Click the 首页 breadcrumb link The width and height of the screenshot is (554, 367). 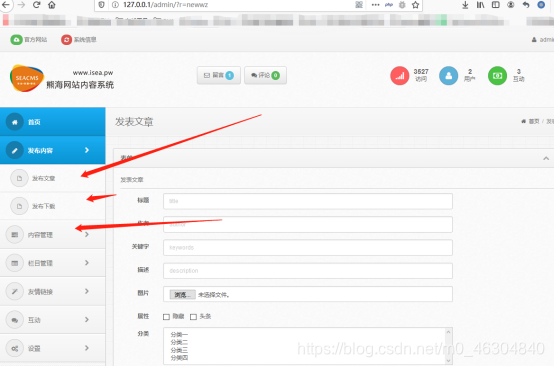(534, 122)
